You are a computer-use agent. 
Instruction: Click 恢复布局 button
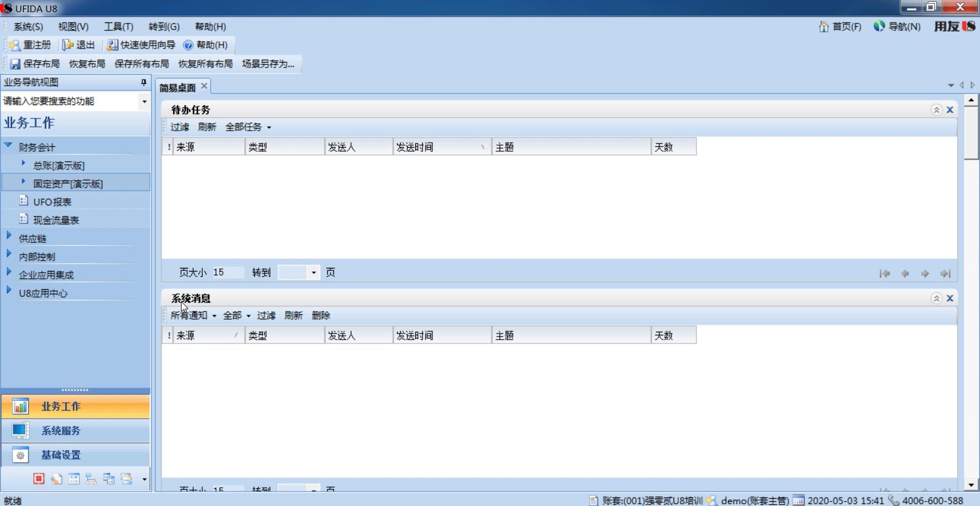[87, 64]
